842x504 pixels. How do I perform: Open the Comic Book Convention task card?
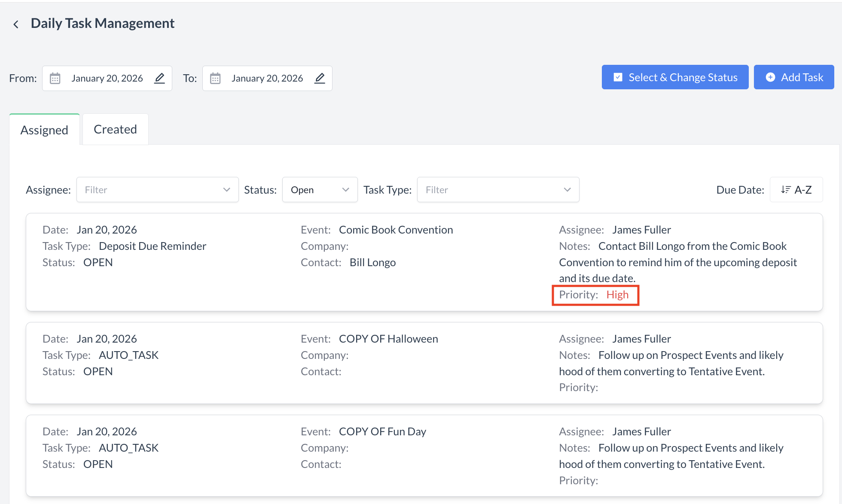click(395, 230)
